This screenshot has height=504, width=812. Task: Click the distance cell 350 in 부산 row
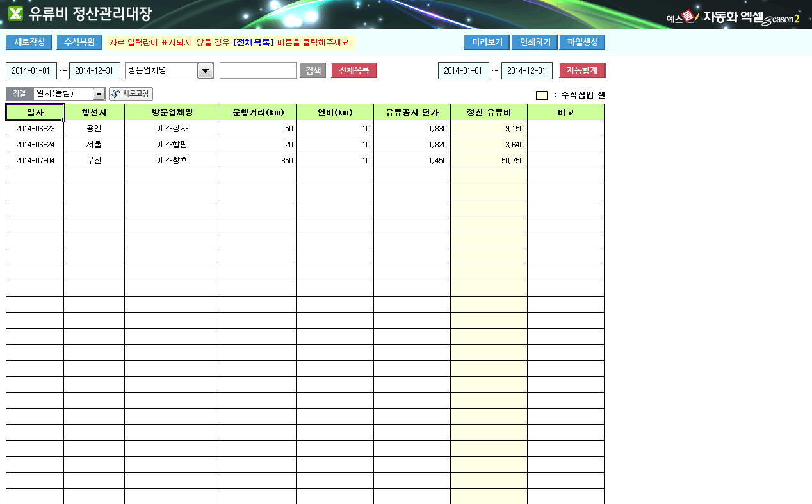click(x=259, y=160)
